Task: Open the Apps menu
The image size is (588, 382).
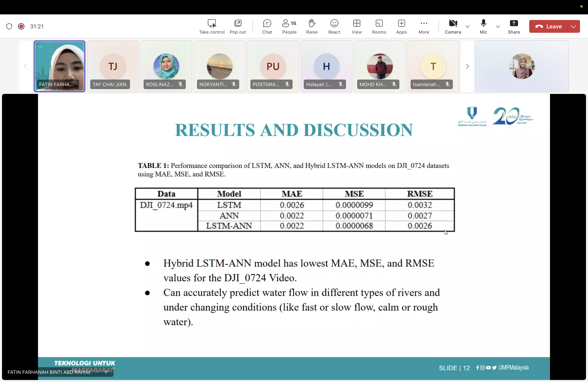Action: click(401, 26)
